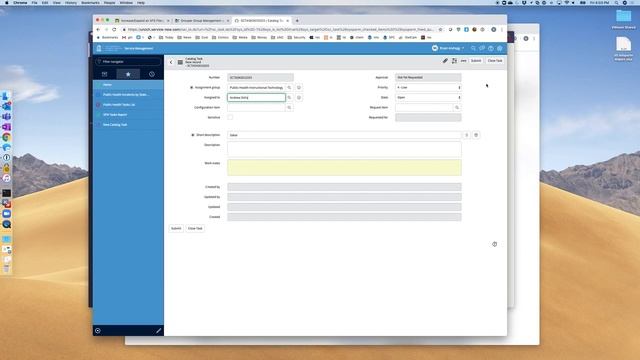Open the State dropdown
Screen dimensions: 640x360
click(428, 98)
